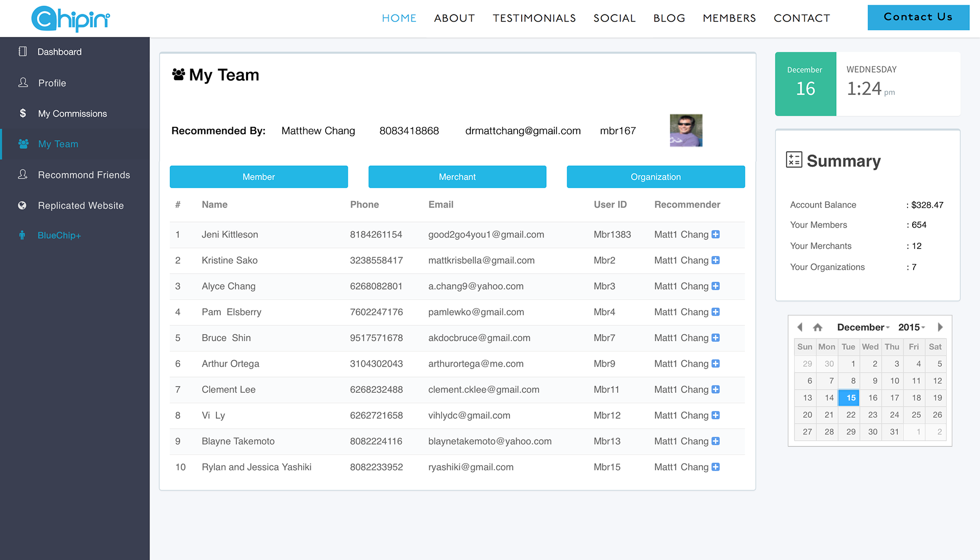This screenshot has height=560, width=980.
Task: Select December 15 in the calendar
Action: 850,398
